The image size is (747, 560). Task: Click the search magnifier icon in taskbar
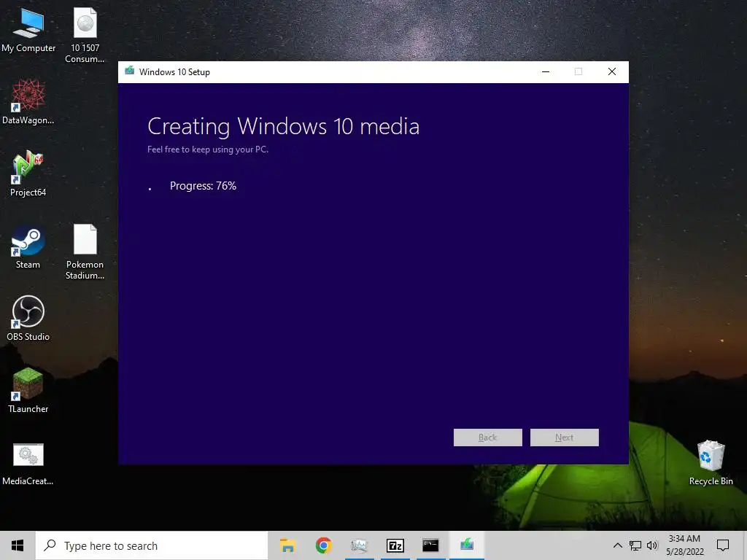50,545
